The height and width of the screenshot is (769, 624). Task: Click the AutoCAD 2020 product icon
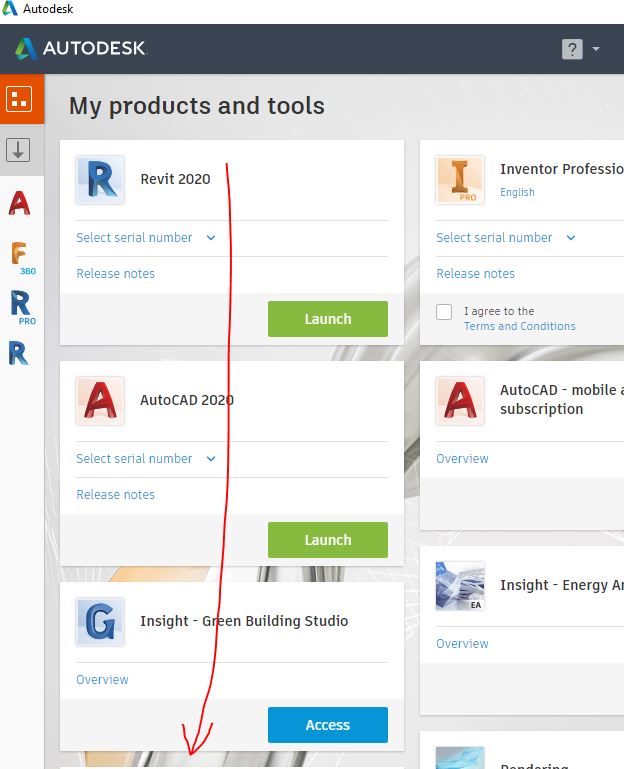pyautogui.click(x=100, y=401)
